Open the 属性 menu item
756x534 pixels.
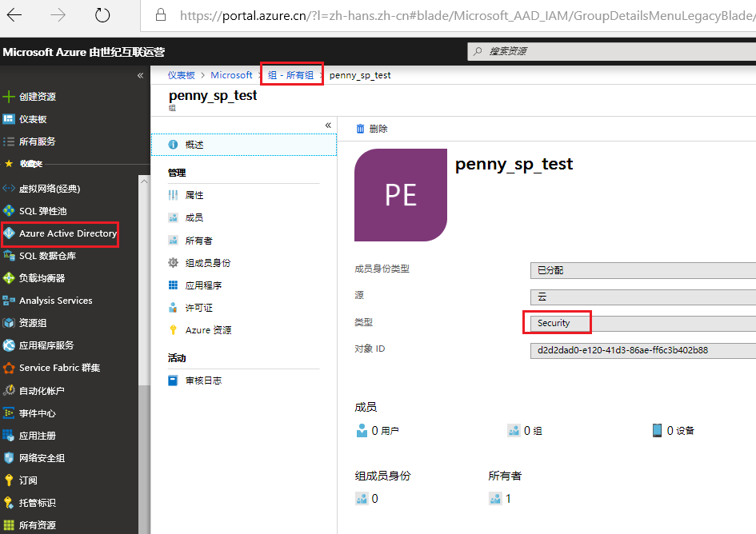(194, 195)
